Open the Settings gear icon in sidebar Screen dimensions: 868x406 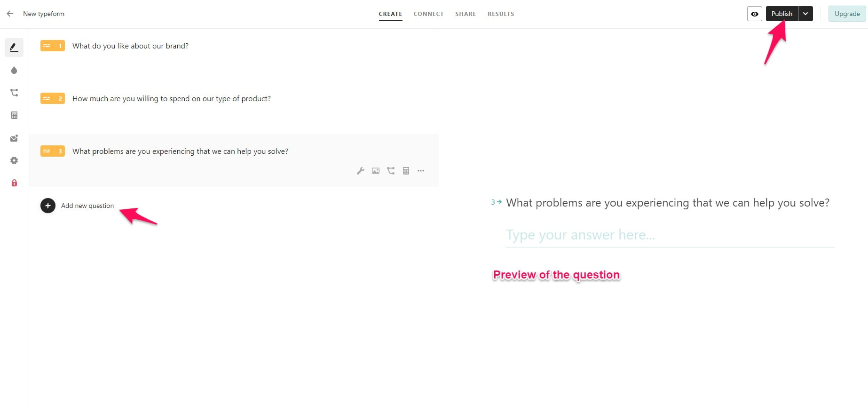[14, 160]
